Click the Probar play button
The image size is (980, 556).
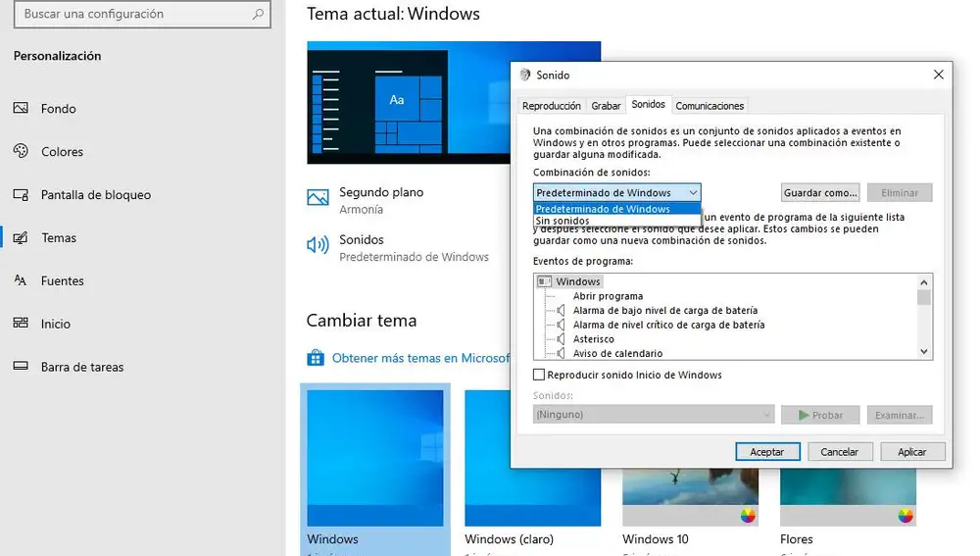click(820, 415)
